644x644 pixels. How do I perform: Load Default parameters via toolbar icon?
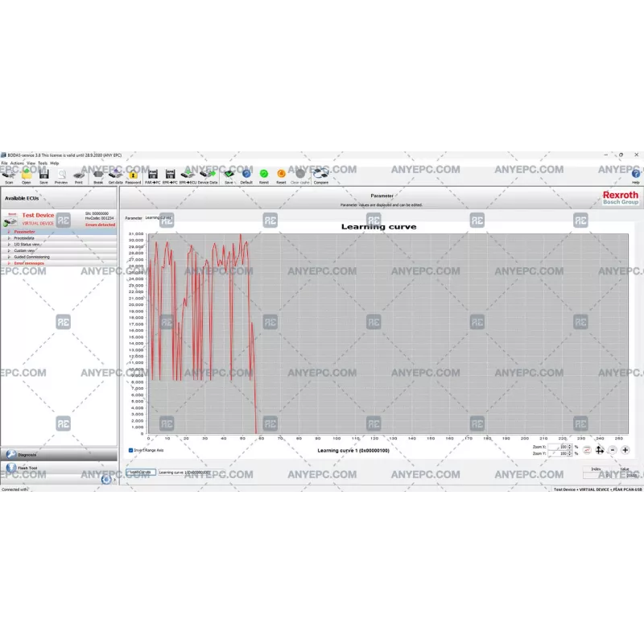pyautogui.click(x=246, y=175)
